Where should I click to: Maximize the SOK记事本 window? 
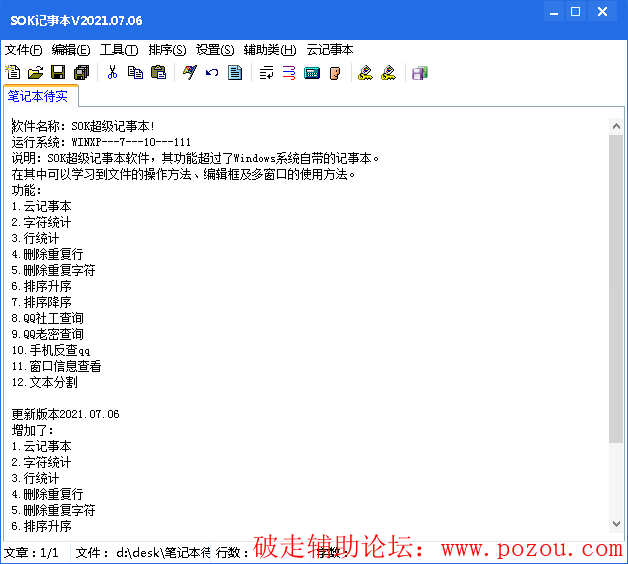pos(576,12)
